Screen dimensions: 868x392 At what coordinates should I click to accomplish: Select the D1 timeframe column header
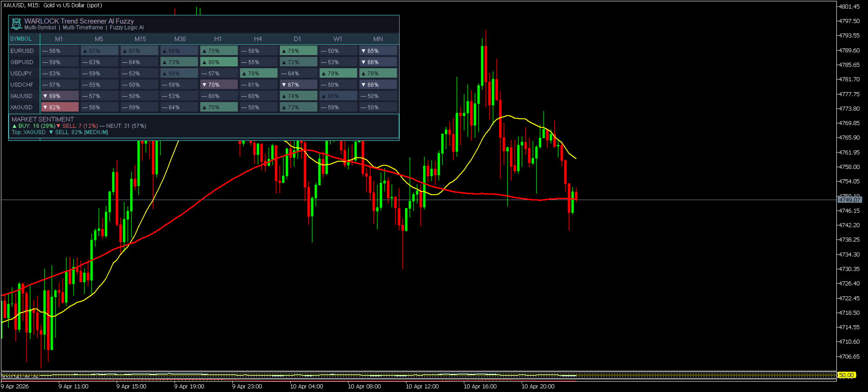click(297, 39)
